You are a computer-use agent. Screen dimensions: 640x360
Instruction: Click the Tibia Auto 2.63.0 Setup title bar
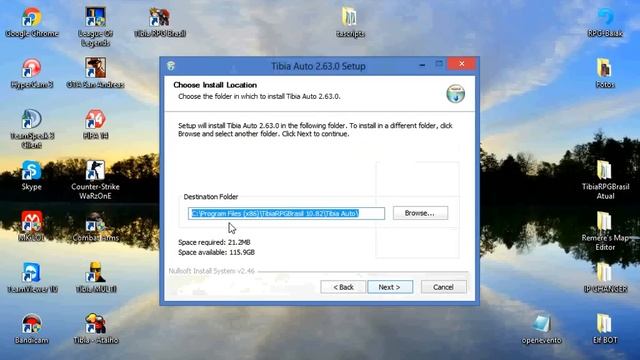(x=318, y=66)
